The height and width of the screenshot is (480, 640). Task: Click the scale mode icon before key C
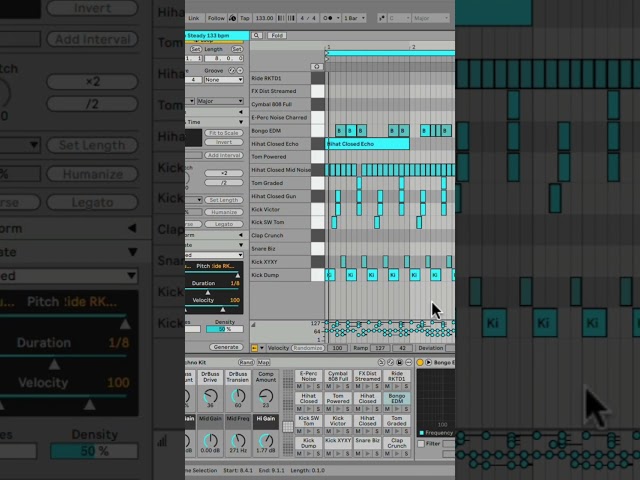[381, 18]
